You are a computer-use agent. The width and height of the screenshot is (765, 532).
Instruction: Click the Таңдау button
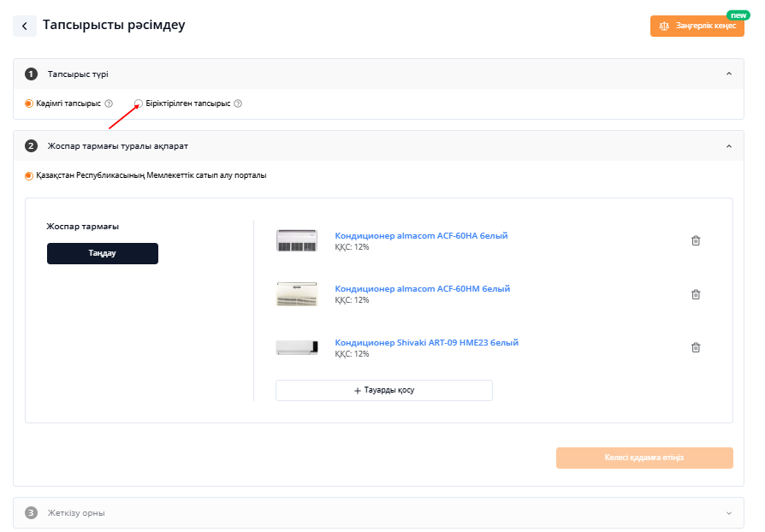point(103,253)
